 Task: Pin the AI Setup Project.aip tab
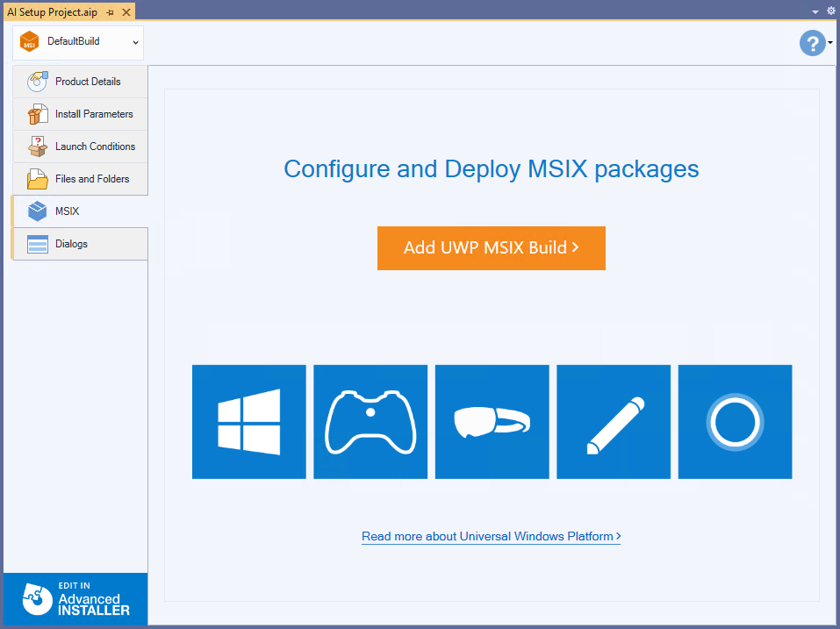[111, 12]
